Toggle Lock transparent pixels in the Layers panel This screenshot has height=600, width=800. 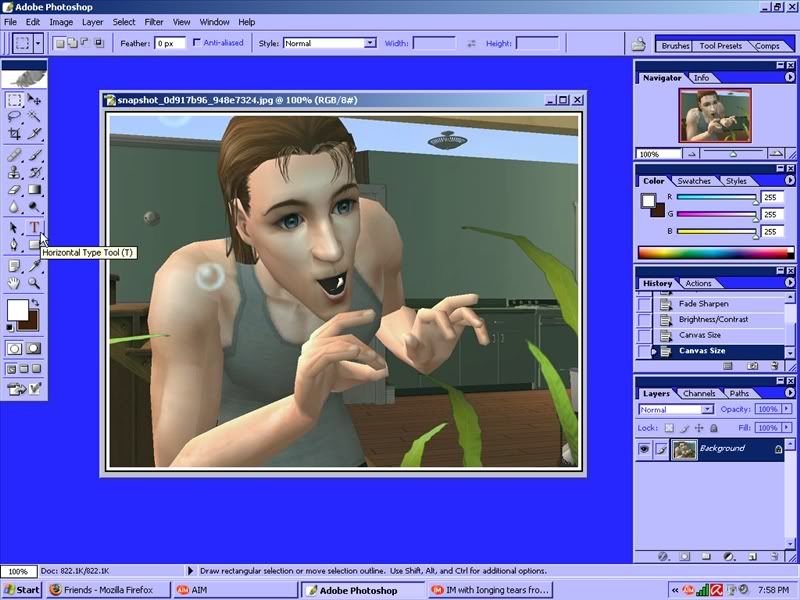pyautogui.click(x=669, y=428)
